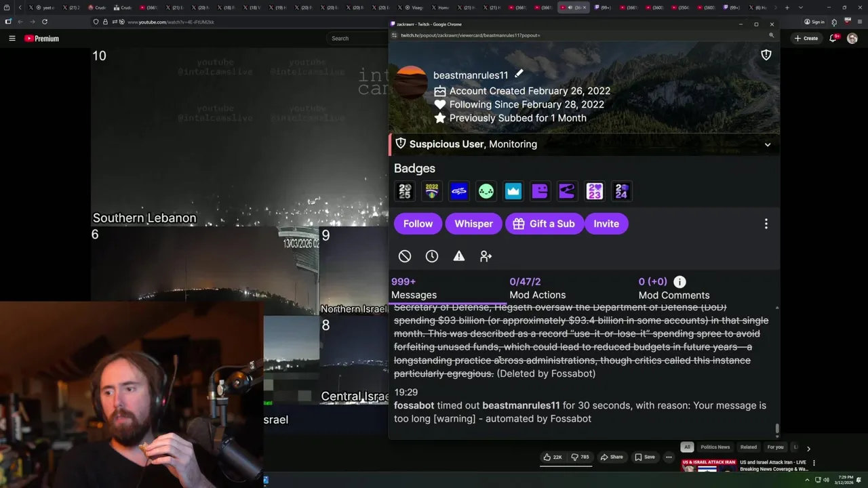
Task: Click the purple face badge icon
Action: point(540,191)
